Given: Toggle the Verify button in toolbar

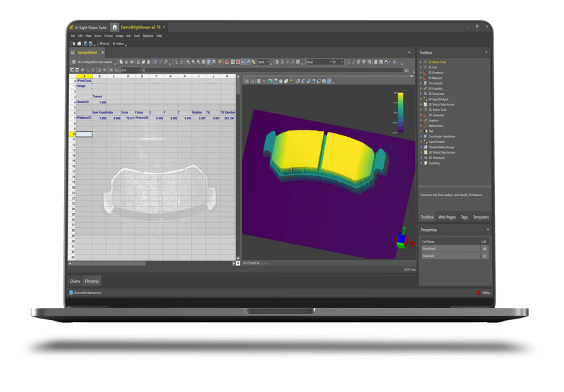Looking at the screenshot, I should point(104,44).
